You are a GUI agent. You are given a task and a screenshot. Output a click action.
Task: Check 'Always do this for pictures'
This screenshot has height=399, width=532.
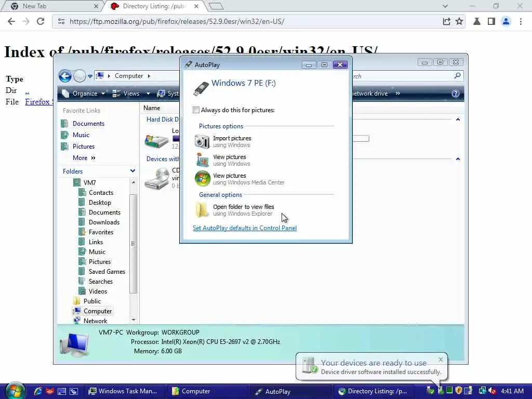[x=196, y=110]
